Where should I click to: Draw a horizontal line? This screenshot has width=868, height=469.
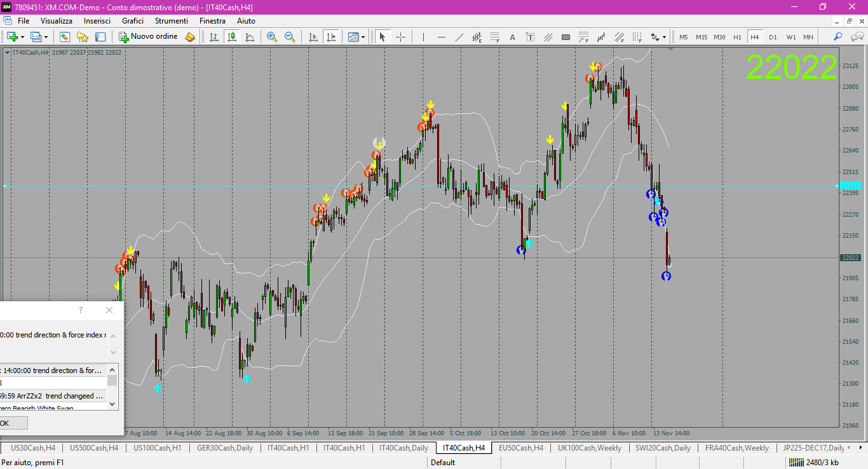[441, 37]
